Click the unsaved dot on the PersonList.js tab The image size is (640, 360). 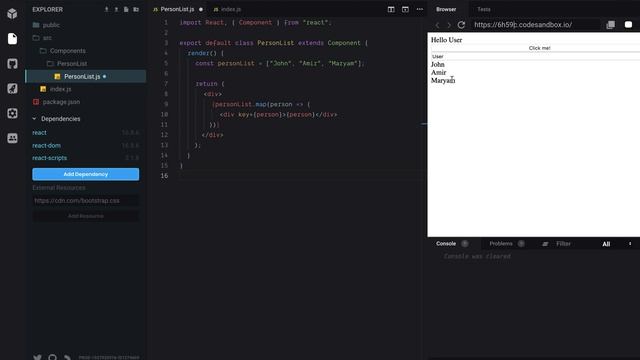tap(201, 9)
